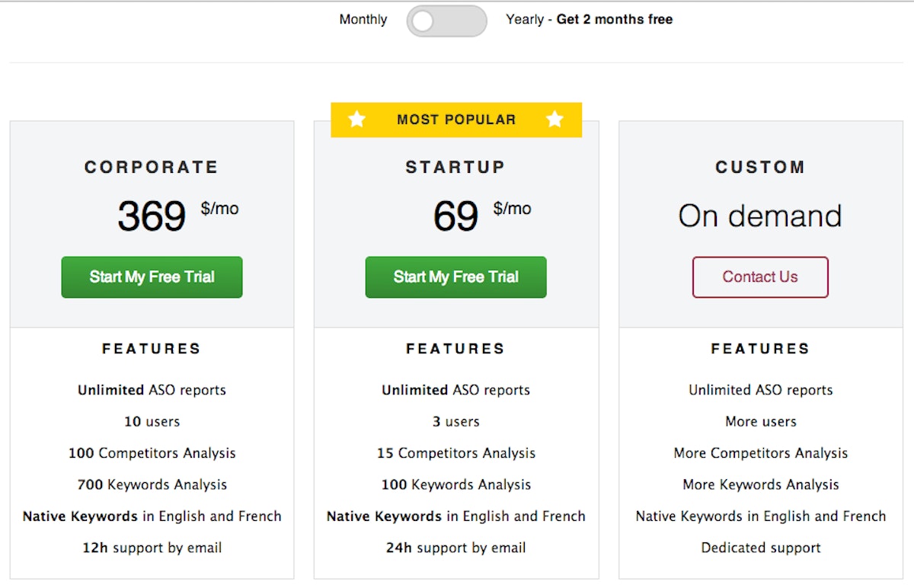Click the left star in Most Popular banner
This screenshot has height=588, width=914.
356,120
